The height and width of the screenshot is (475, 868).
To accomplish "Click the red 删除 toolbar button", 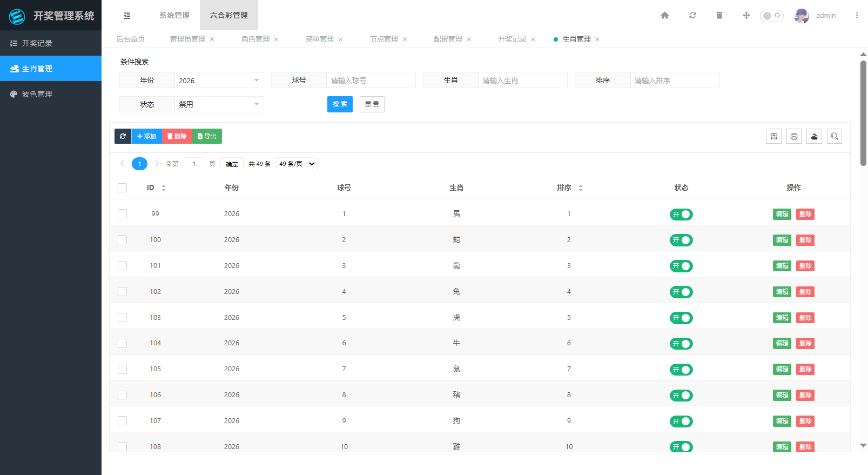I will (177, 136).
